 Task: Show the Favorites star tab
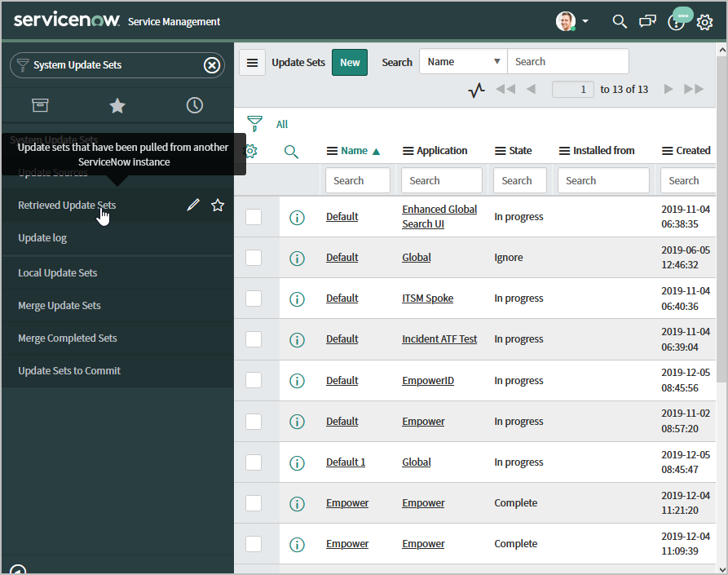pyautogui.click(x=117, y=105)
